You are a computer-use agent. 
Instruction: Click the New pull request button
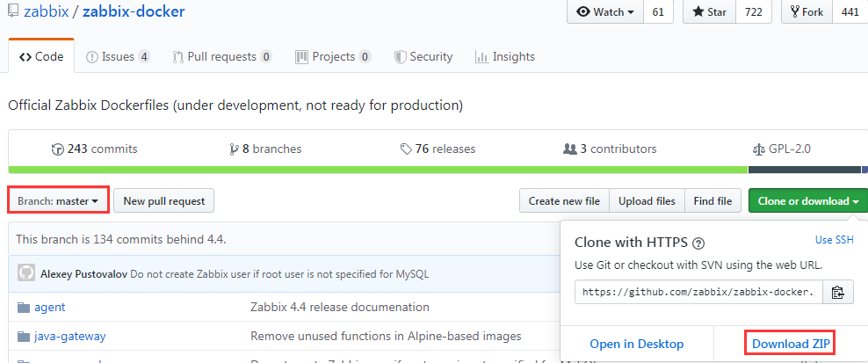tap(164, 201)
